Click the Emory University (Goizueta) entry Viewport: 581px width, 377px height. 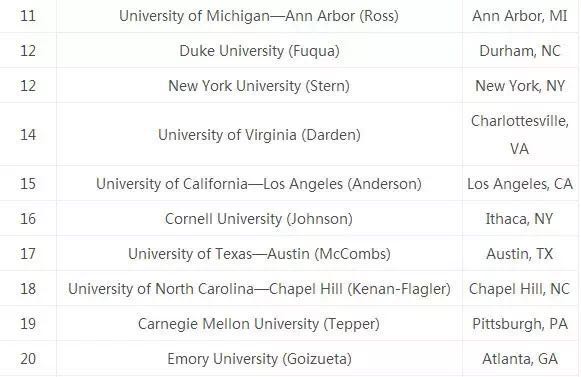tap(259, 359)
